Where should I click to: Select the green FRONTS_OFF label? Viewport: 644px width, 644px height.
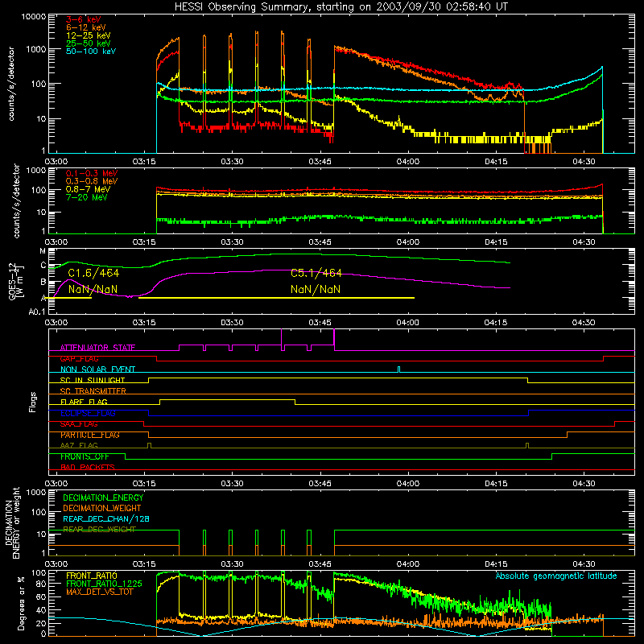85,456
